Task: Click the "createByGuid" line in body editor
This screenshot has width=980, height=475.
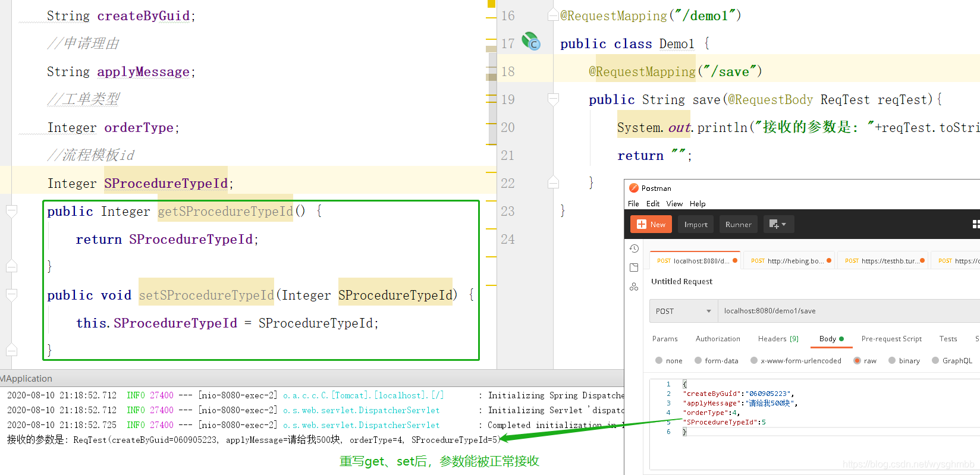Action: coord(739,394)
